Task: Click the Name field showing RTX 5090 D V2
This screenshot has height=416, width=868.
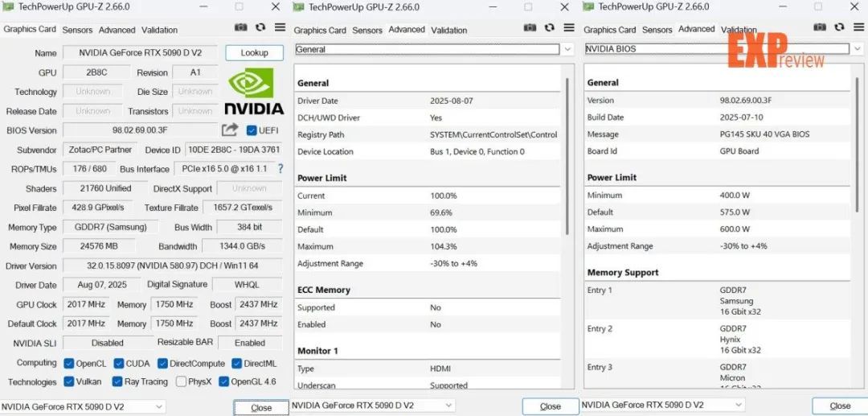Action: pos(140,53)
